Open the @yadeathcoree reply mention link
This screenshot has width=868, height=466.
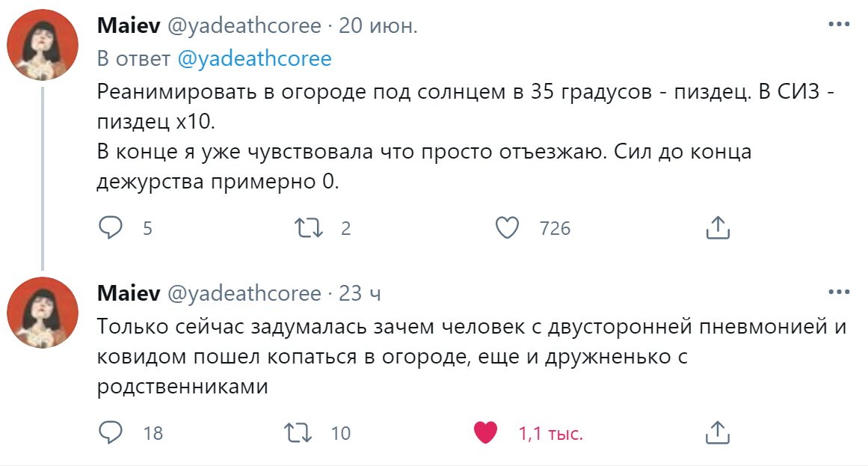(x=253, y=59)
